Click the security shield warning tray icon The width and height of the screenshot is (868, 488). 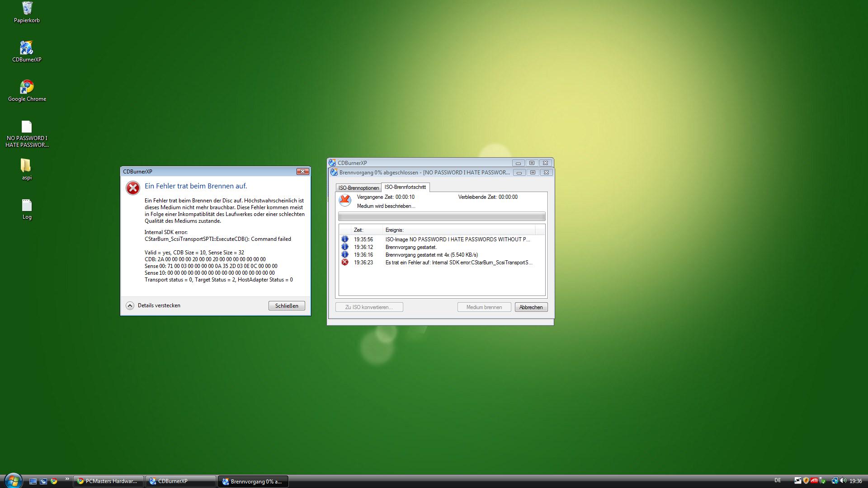[806, 481]
